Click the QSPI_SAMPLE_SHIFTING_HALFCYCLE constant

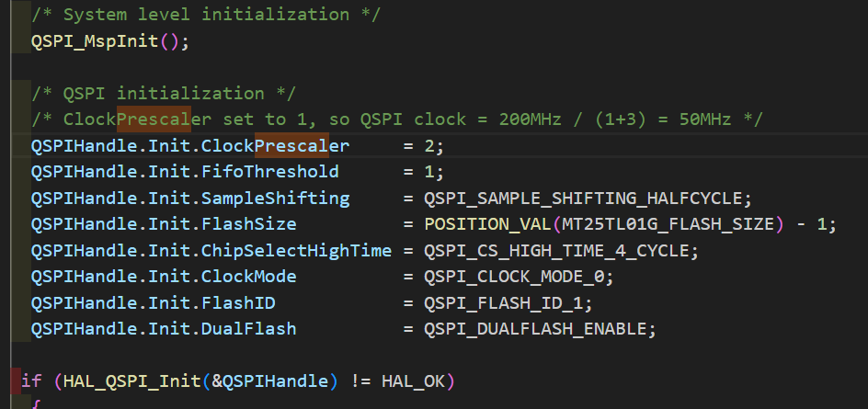(588, 198)
